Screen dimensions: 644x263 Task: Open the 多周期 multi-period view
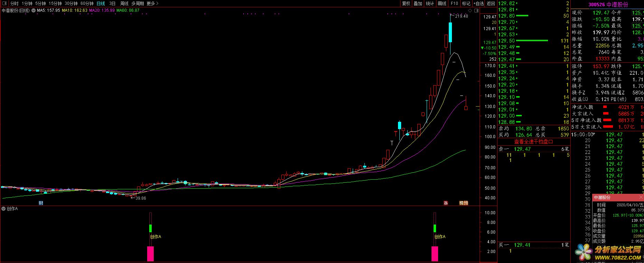[x=138, y=3]
